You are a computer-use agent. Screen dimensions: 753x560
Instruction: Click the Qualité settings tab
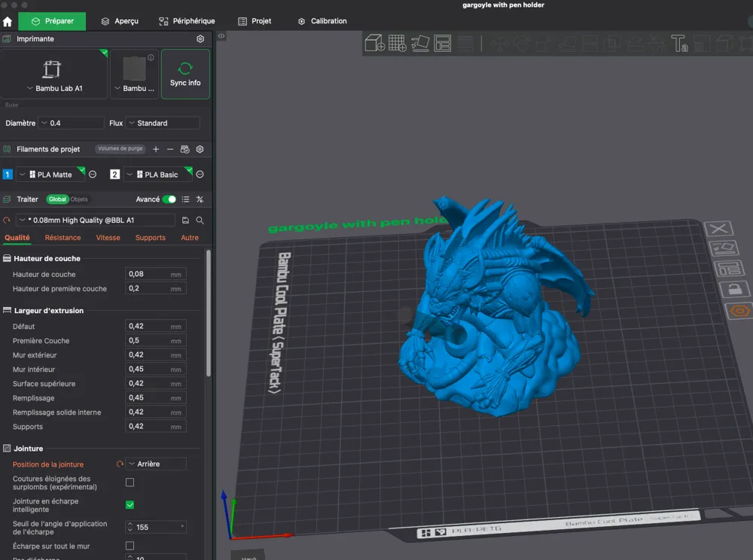coord(17,238)
